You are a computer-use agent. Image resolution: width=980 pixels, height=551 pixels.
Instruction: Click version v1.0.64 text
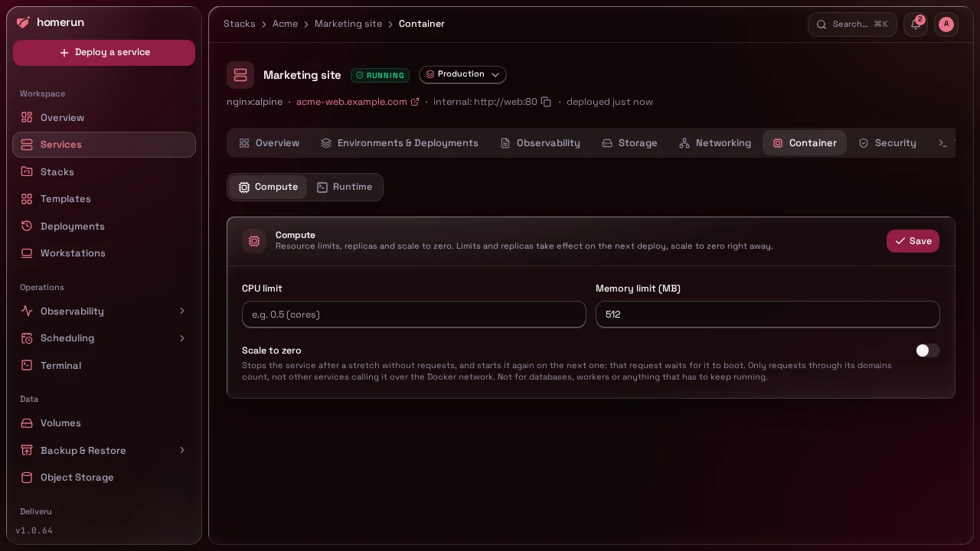34,530
